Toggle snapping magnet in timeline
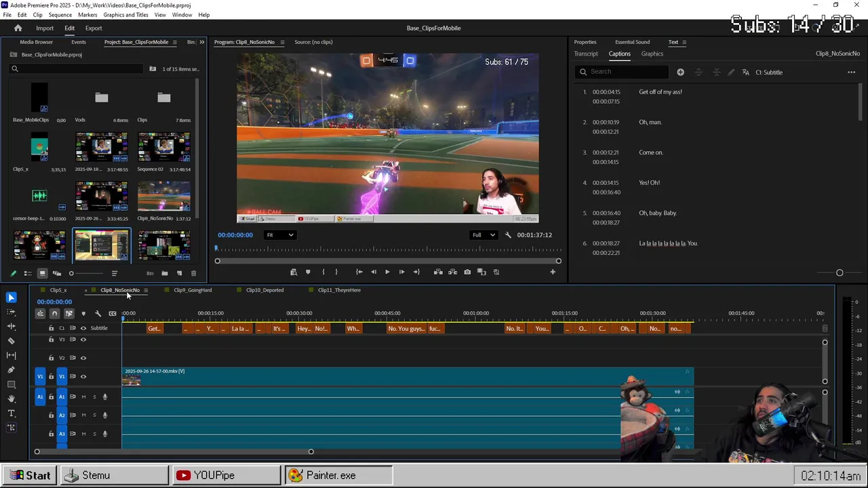Screen dimensions: 868x488 [x=54, y=313]
